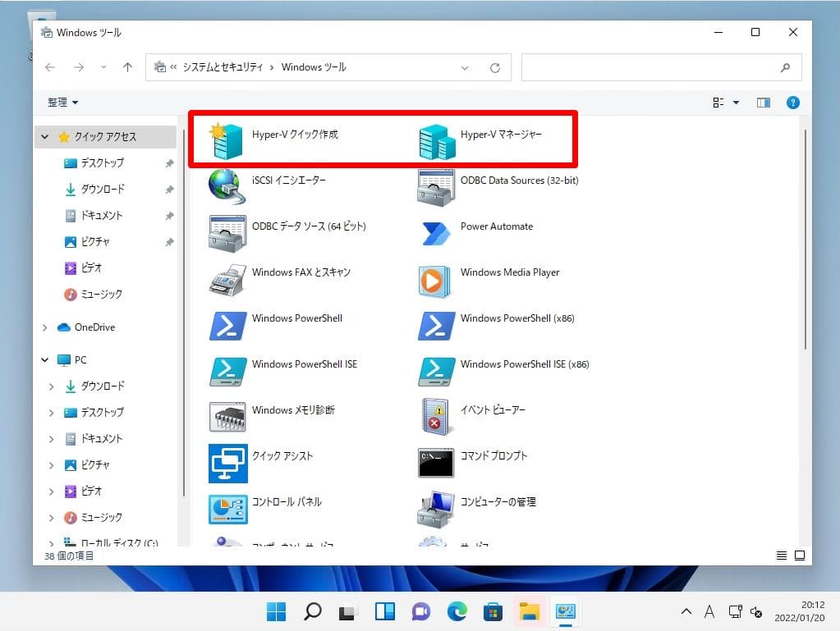Expand ビデオ under PC
Image resolution: width=840 pixels, height=631 pixels.
point(52,492)
